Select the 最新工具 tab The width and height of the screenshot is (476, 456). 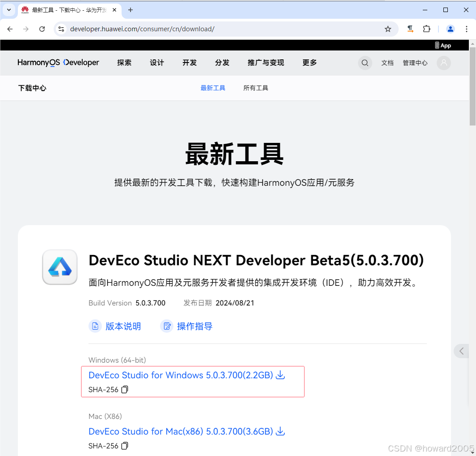(213, 88)
